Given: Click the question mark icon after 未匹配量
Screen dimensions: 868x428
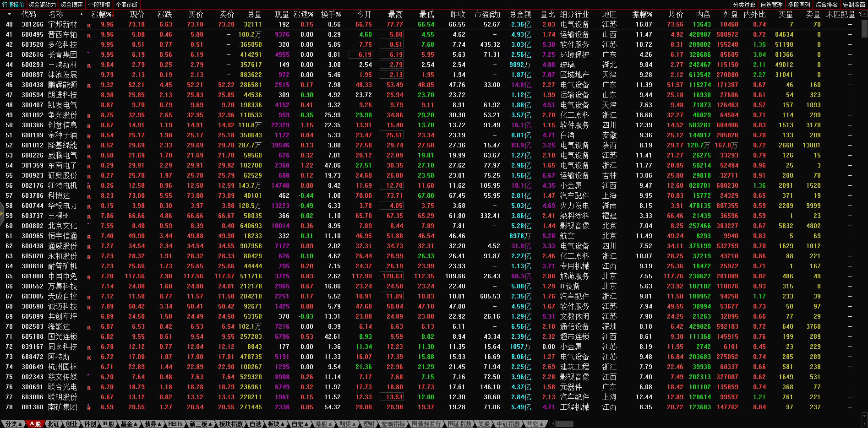Looking at the screenshot, I should pos(860,14).
